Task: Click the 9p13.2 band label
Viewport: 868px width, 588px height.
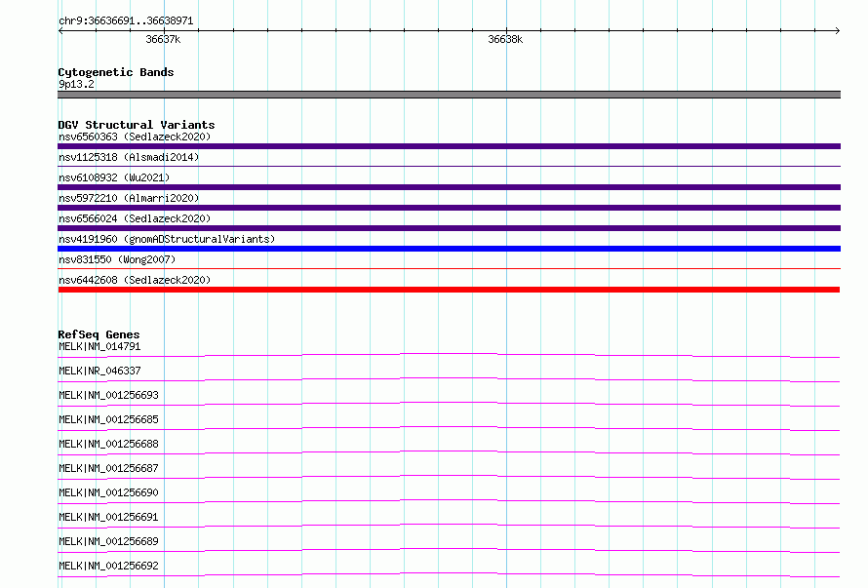Action: pyautogui.click(x=76, y=84)
